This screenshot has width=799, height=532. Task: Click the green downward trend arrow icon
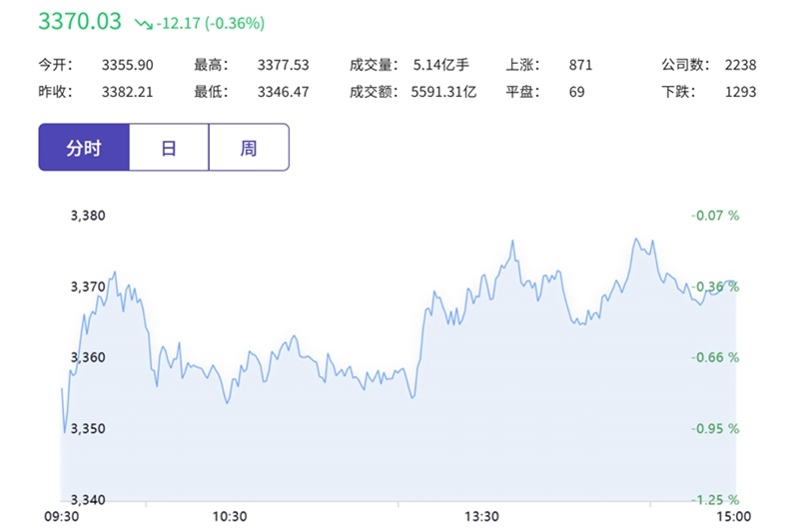143,23
